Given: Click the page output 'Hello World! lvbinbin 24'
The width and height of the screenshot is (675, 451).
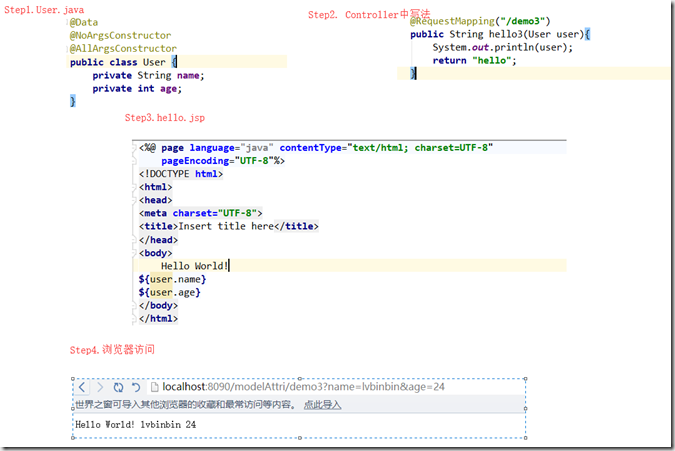Looking at the screenshot, I should (x=136, y=425).
